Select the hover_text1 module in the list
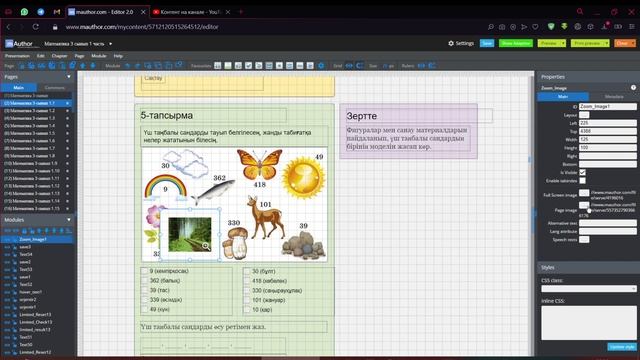The width and height of the screenshot is (640, 360). 31,292
